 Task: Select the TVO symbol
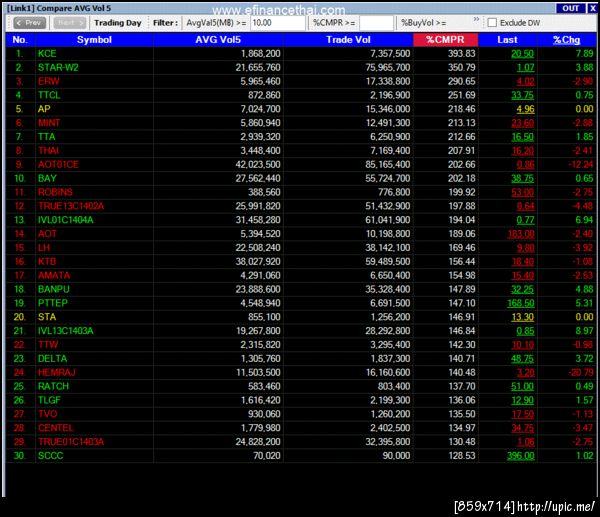(x=47, y=414)
